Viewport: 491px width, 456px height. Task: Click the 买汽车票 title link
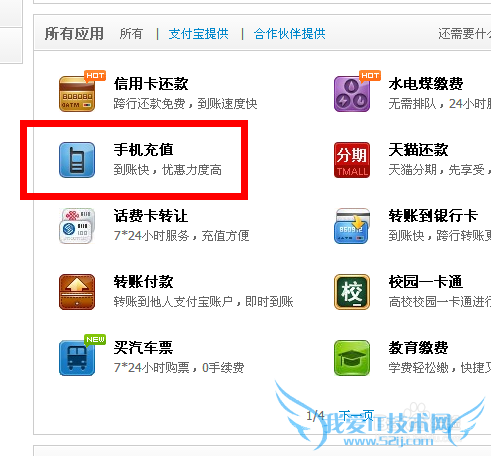click(143, 347)
